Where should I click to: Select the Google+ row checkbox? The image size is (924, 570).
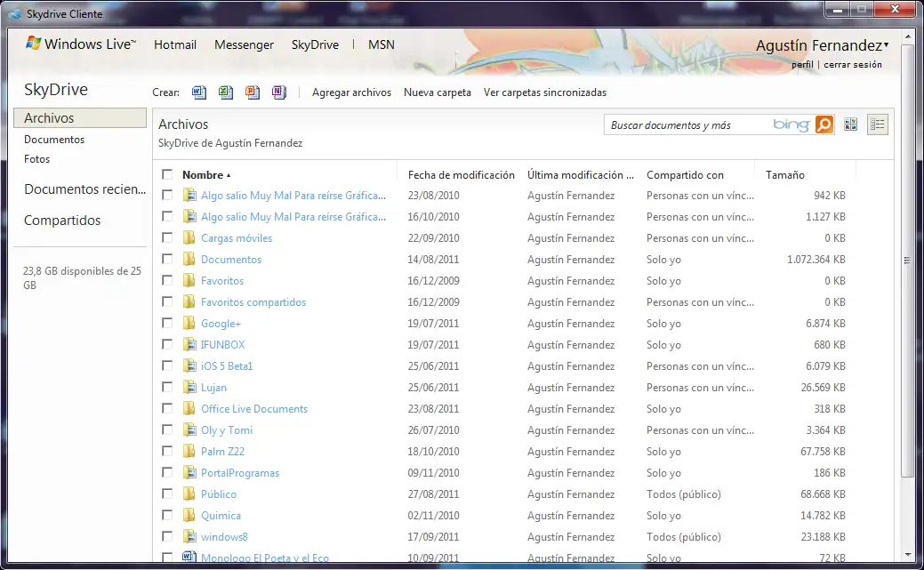(x=167, y=323)
